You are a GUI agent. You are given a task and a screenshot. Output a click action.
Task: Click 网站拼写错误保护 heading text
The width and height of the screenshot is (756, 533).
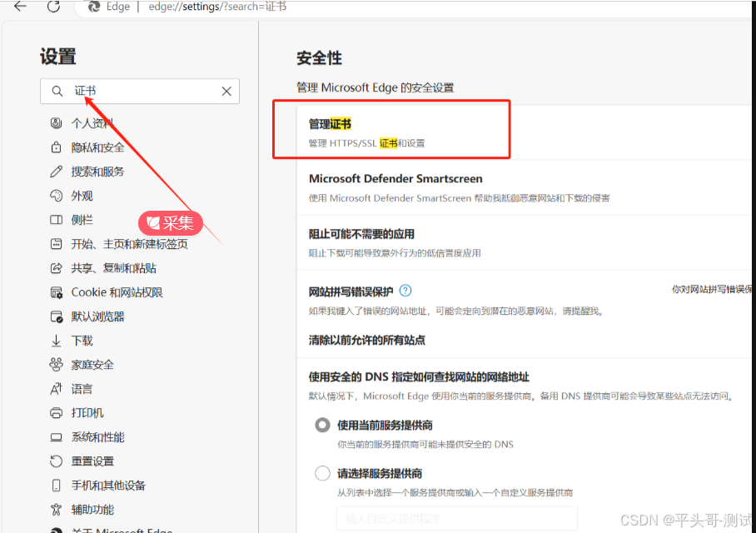click(351, 291)
